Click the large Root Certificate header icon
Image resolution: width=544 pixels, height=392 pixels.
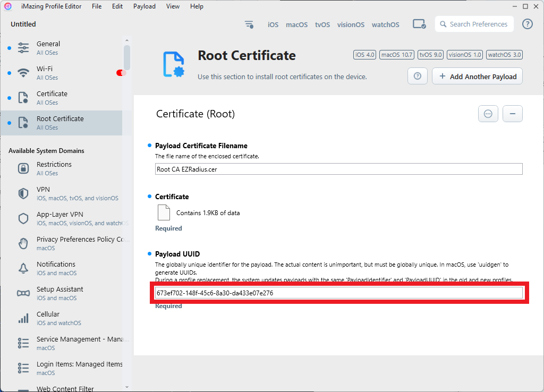174,64
